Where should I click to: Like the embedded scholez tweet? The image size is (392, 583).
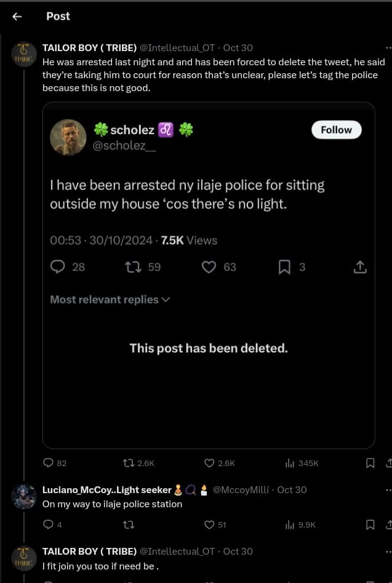pyautogui.click(x=209, y=267)
